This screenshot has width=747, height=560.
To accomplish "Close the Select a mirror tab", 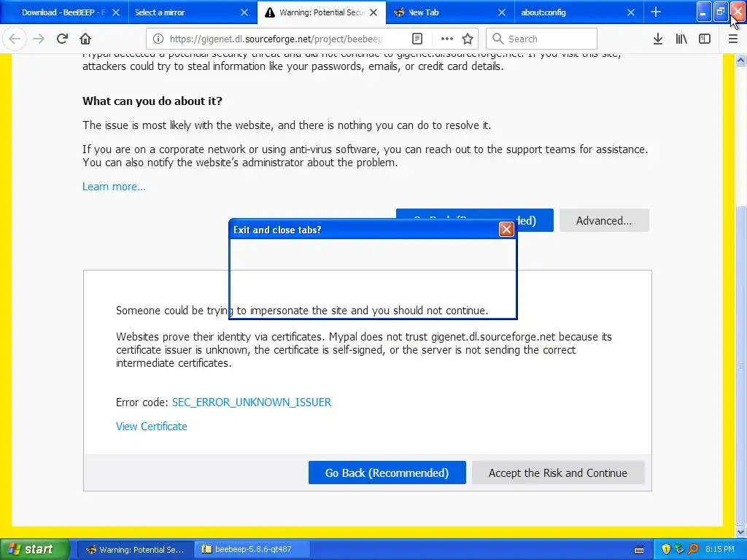I will (x=244, y=12).
